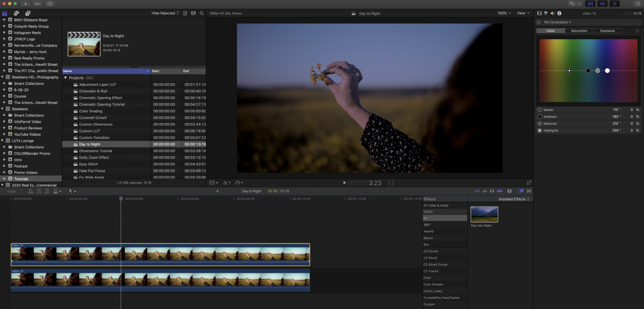Open the viewer View options menu
Viewport: 644px width, 309px height.
[x=523, y=13]
